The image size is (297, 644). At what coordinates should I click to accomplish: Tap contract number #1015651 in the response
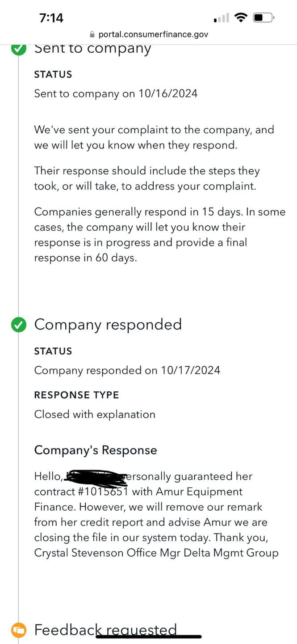[x=103, y=491]
